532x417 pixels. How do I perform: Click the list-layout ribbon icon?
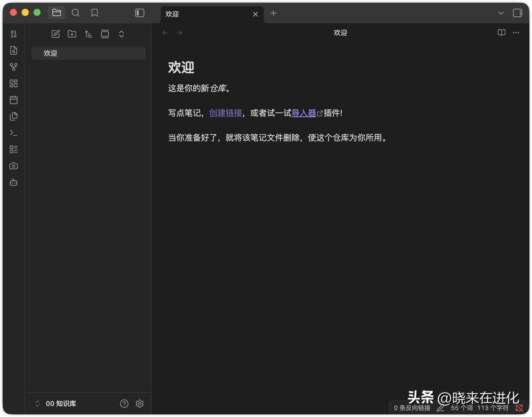(x=14, y=149)
